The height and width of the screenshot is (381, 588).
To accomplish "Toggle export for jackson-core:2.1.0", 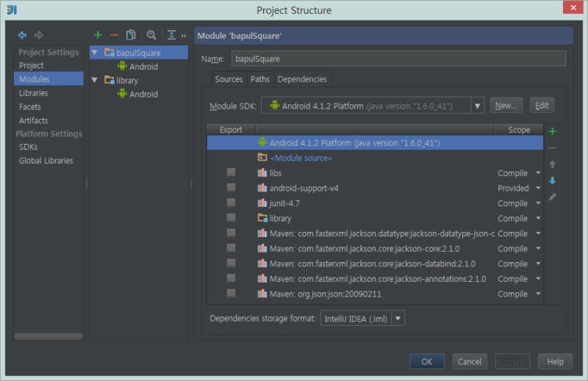I will pos(231,247).
